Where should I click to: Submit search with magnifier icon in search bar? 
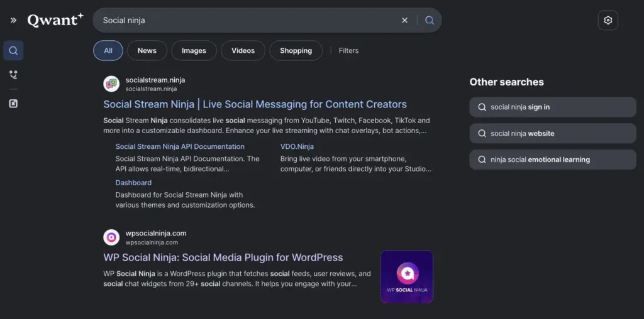pyautogui.click(x=430, y=20)
